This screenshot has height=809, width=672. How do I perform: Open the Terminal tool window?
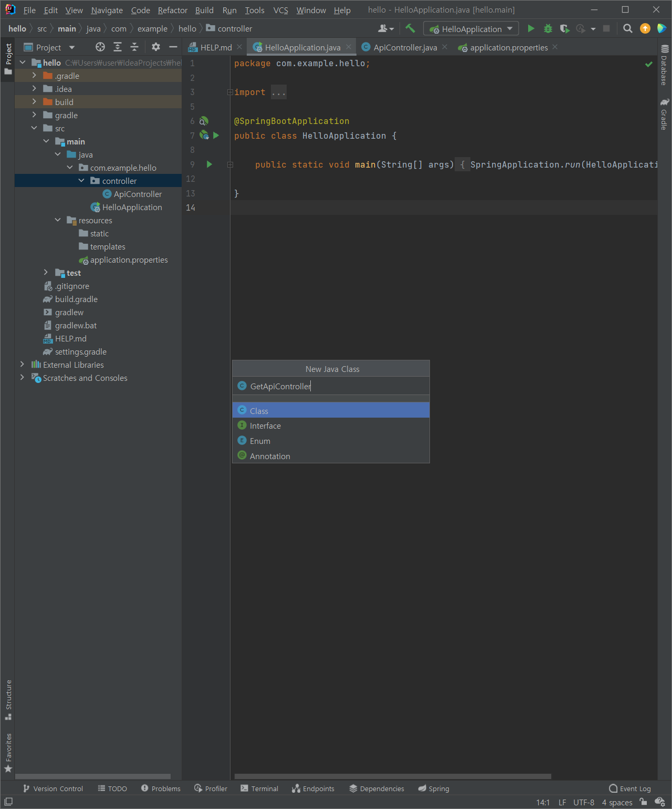click(259, 789)
